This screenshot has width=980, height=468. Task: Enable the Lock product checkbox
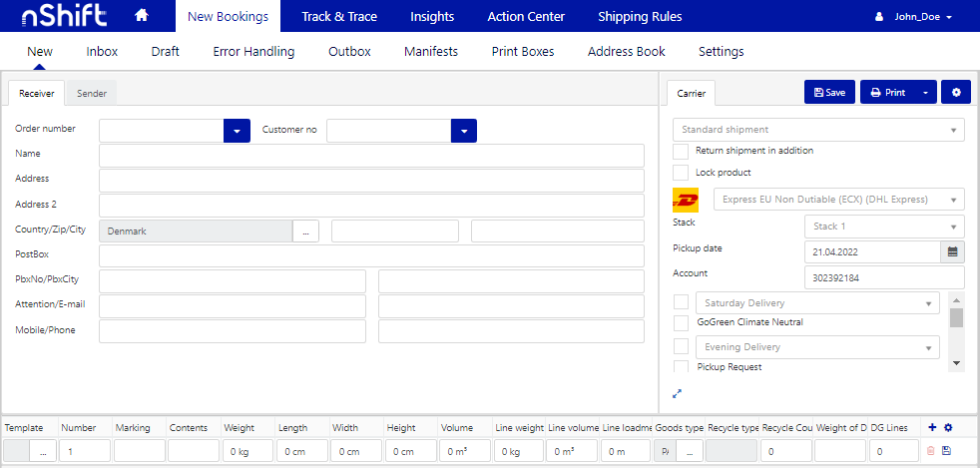click(681, 173)
